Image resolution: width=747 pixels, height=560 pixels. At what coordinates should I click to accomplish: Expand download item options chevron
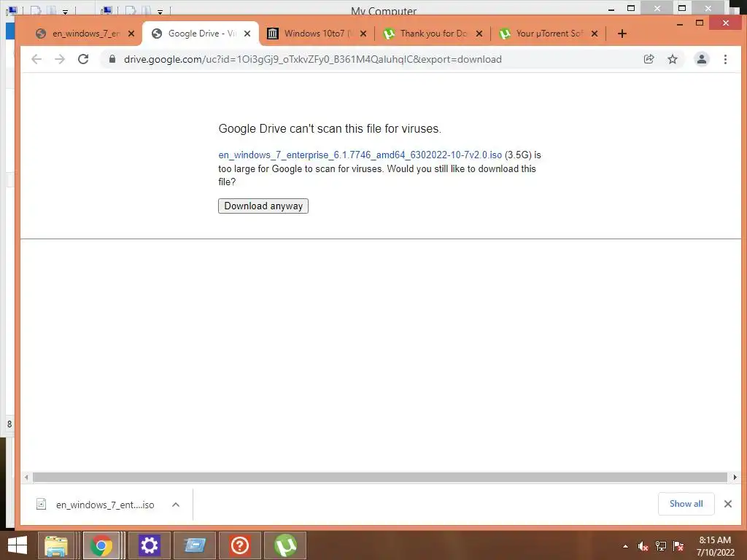click(x=176, y=505)
